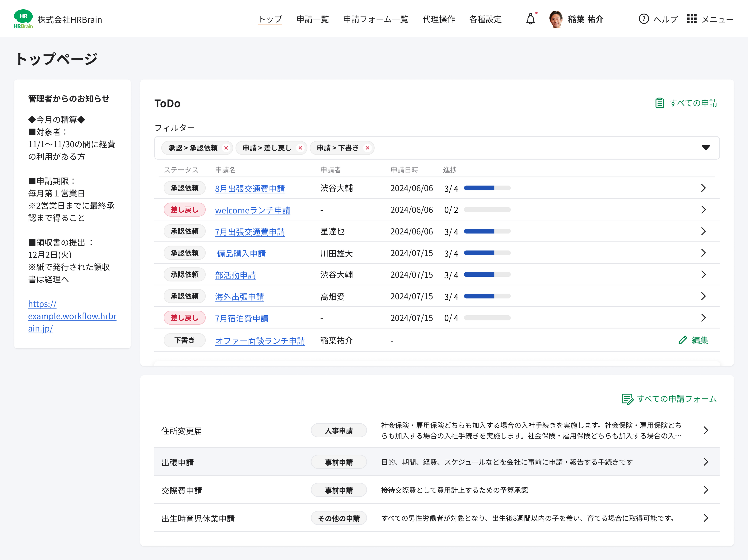This screenshot has height=560, width=748.
Task: Remove the 申請 > 下書き filter chip
Action: pos(368,148)
